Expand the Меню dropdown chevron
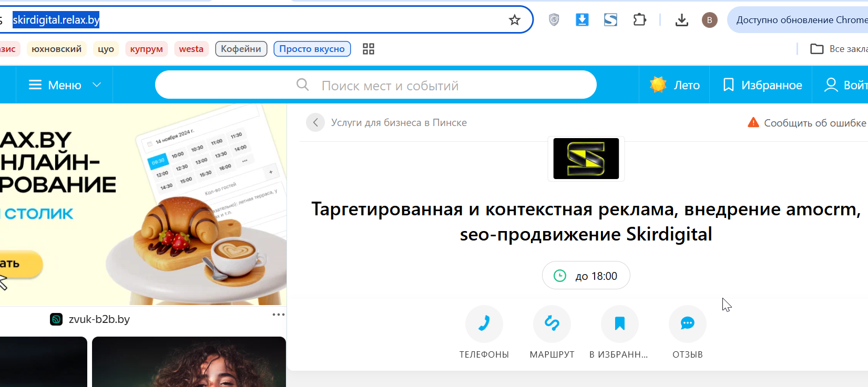The width and height of the screenshot is (868, 387). click(x=97, y=85)
